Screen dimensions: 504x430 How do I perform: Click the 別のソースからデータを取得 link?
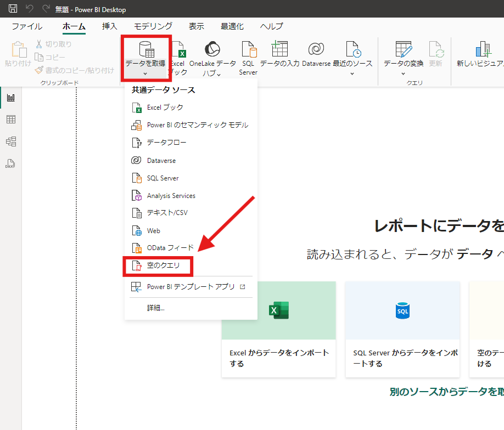(x=447, y=392)
